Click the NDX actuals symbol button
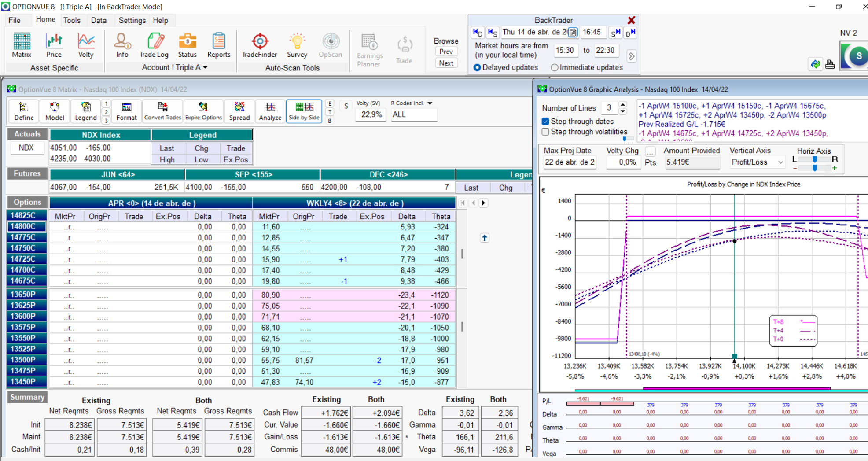Viewport: 868px width, 461px height. [x=26, y=148]
